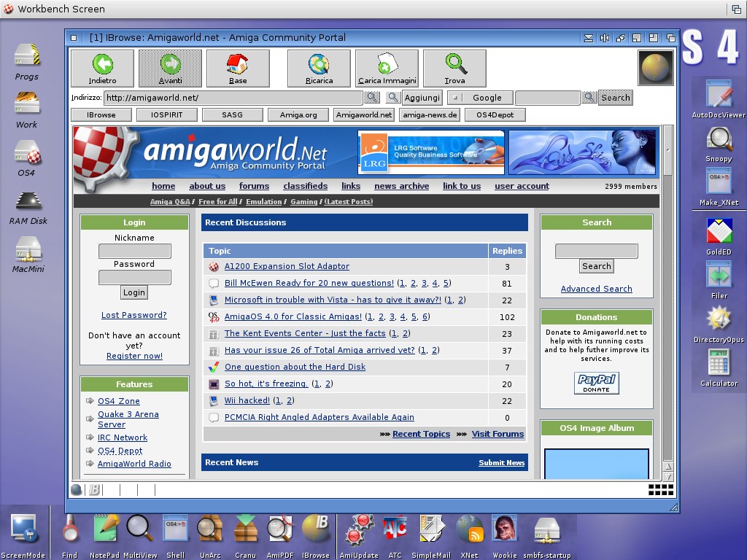
Task: Launch AmiPDF from the bottom dock
Action: pyautogui.click(x=280, y=535)
